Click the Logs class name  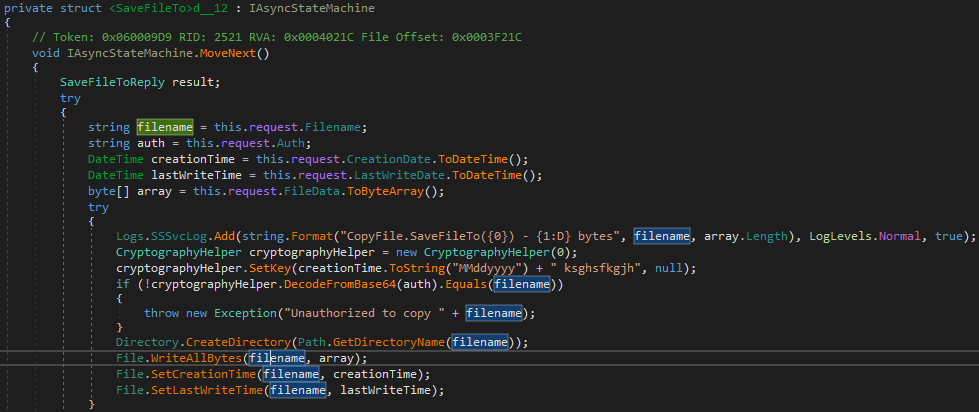pos(130,236)
